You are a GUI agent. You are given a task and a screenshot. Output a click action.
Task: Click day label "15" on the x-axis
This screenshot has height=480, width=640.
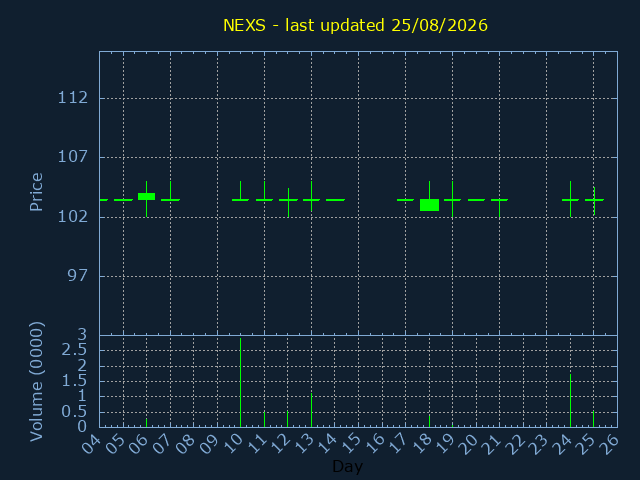coord(350,444)
